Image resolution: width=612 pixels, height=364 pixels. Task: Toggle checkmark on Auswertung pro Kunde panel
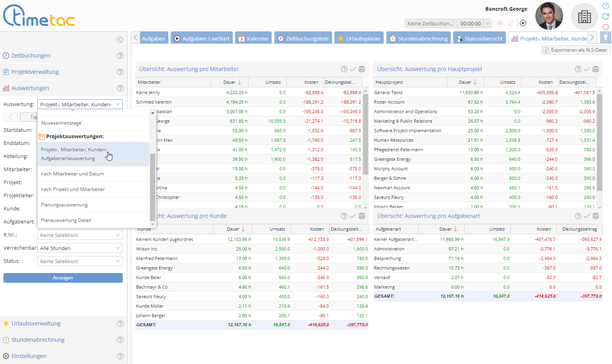[353, 216]
